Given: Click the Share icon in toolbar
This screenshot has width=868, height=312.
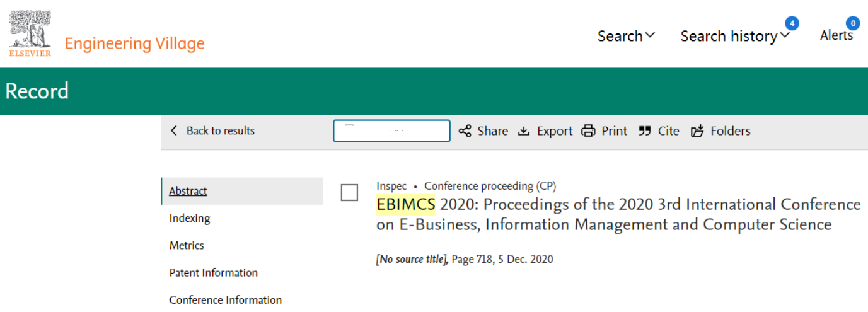Looking at the screenshot, I should click(465, 131).
